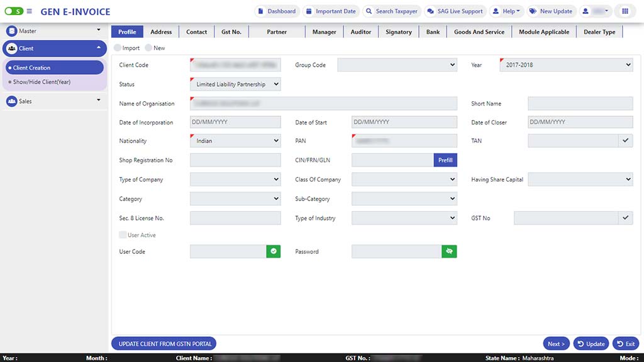
Task: Tick the User Active checkbox
Action: [x=123, y=235]
